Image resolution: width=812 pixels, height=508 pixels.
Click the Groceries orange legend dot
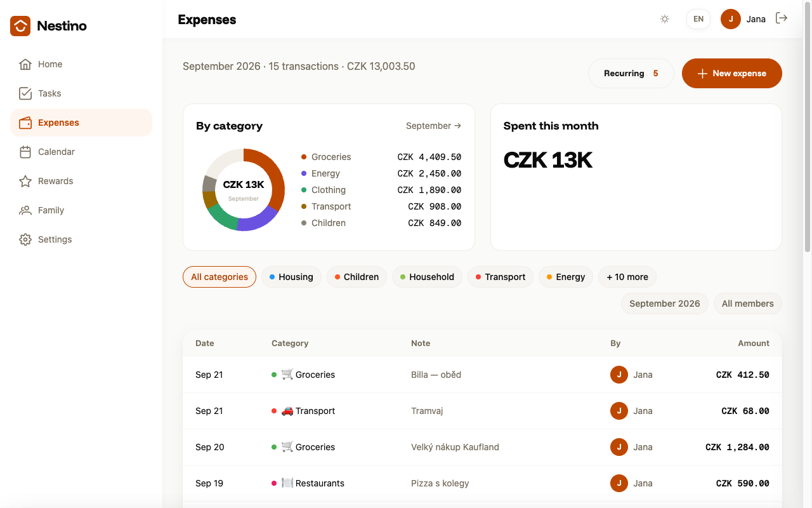pos(304,157)
